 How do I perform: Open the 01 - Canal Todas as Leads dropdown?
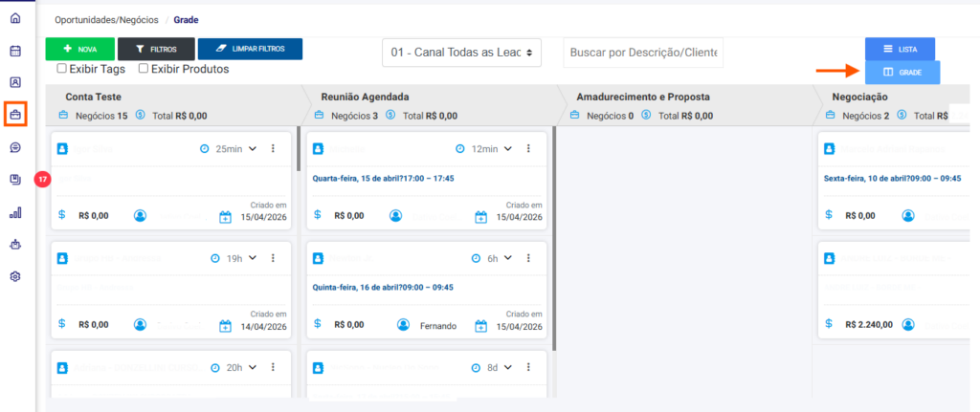461,53
